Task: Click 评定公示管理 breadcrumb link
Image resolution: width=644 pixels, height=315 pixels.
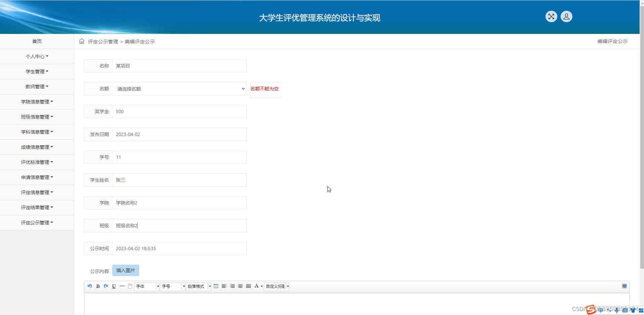Action: (103, 42)
